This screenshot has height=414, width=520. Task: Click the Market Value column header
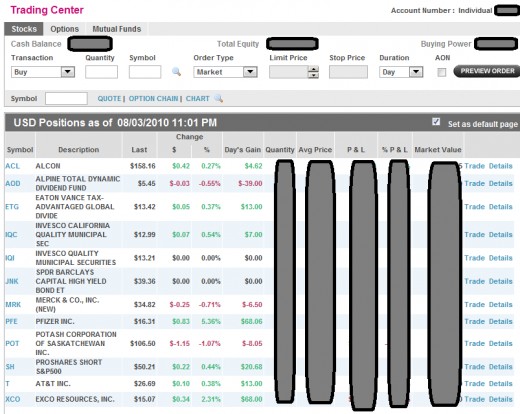pos(438,150)
